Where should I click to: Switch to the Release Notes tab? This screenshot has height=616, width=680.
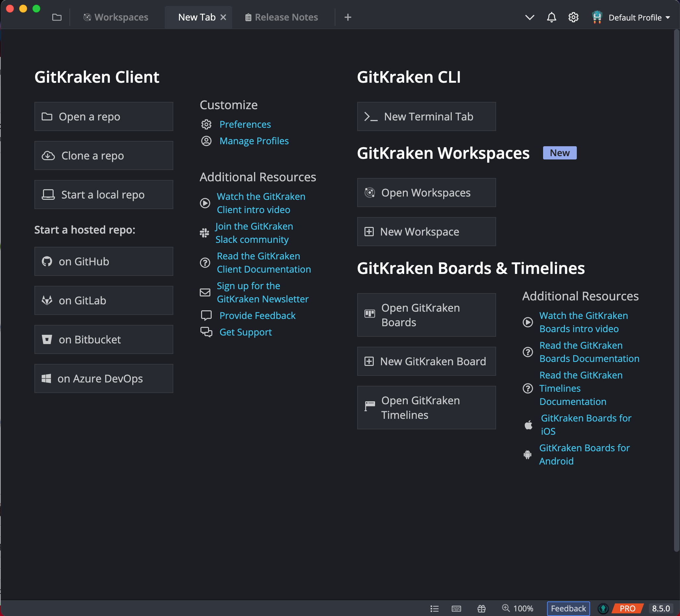281,17
